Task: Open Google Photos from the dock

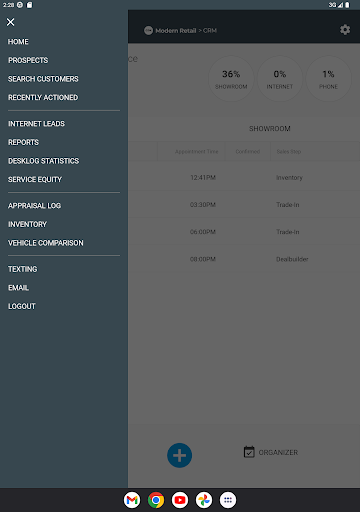Action: [x=204, y=500]
